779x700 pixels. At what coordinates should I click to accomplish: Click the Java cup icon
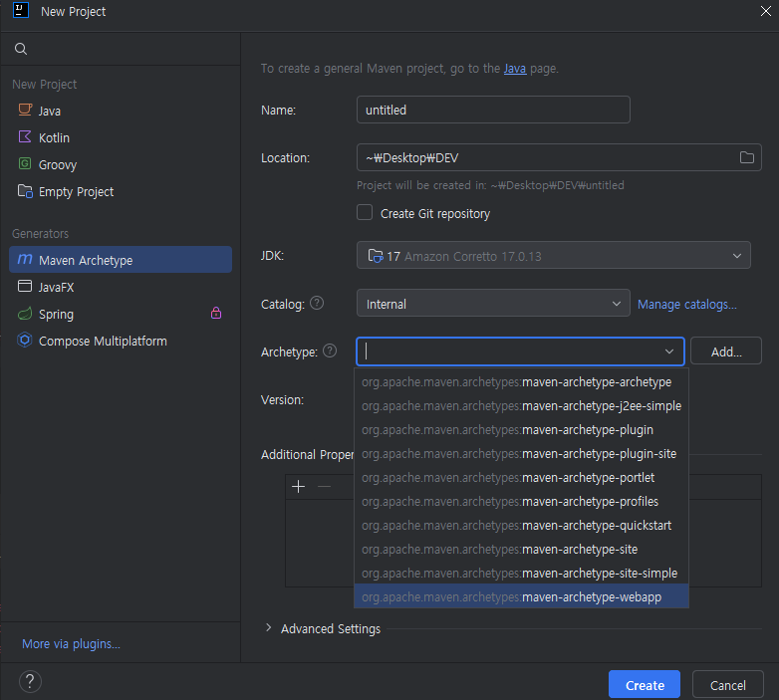25,110
